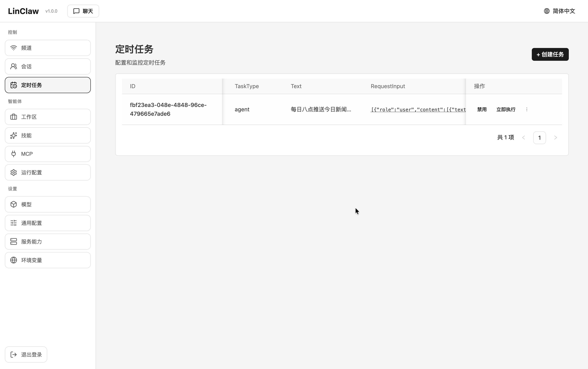The height and width of the screenshot is (369, 588).
Task: Select the MCP plug icon
Action: 13,154
